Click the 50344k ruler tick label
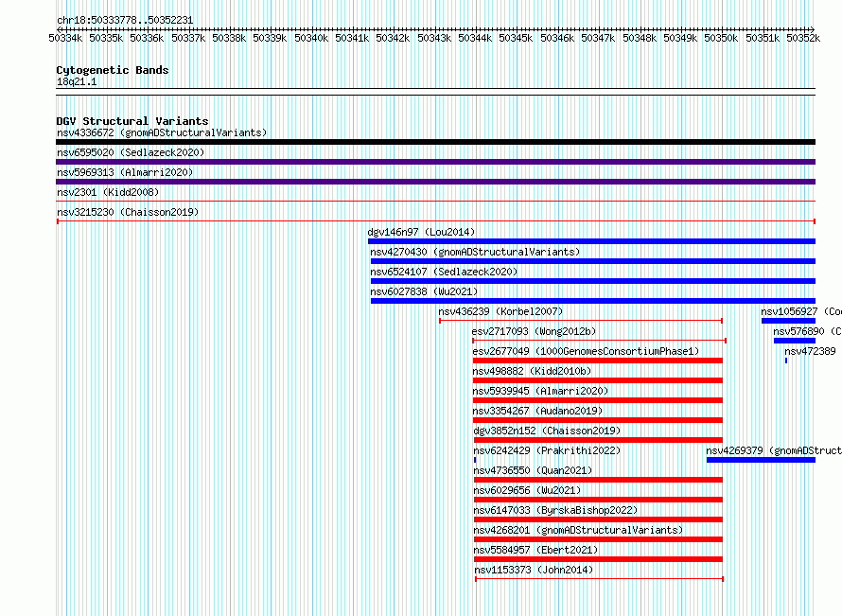The height and width of the screenshot is (616, 842). coord(475,38)
